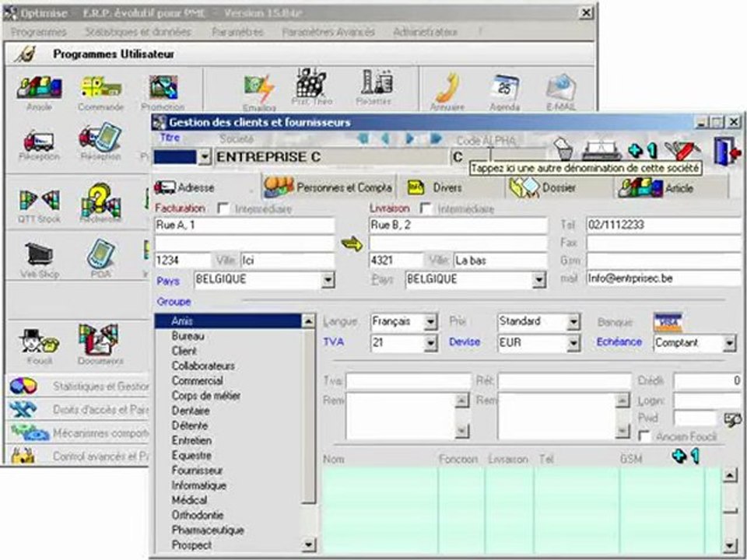
Task: Tick the Ancien Fouch checkbox
Action: pyautogui.click(x=644, y=436)
